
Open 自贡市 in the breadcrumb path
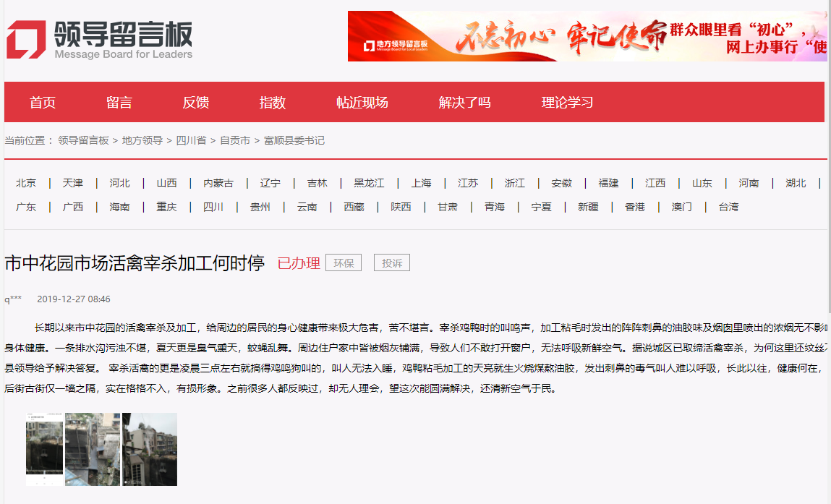pyautogui.click(x=235, y=140)
